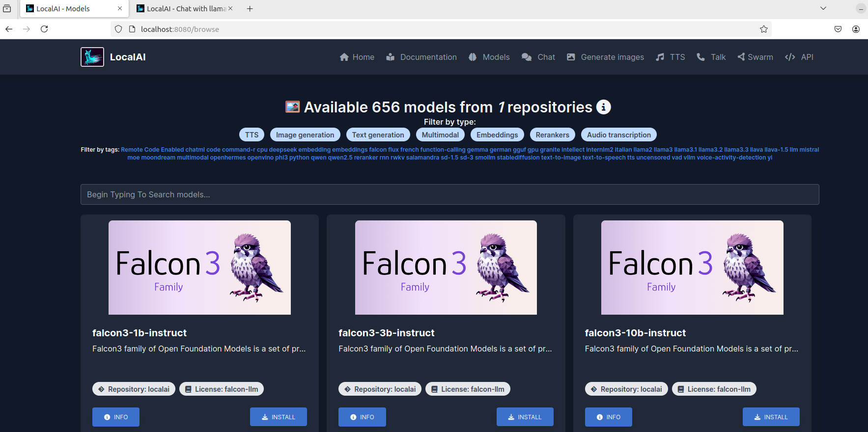
Task: Open a new browser tab
Action: click(x=250, y=9)
